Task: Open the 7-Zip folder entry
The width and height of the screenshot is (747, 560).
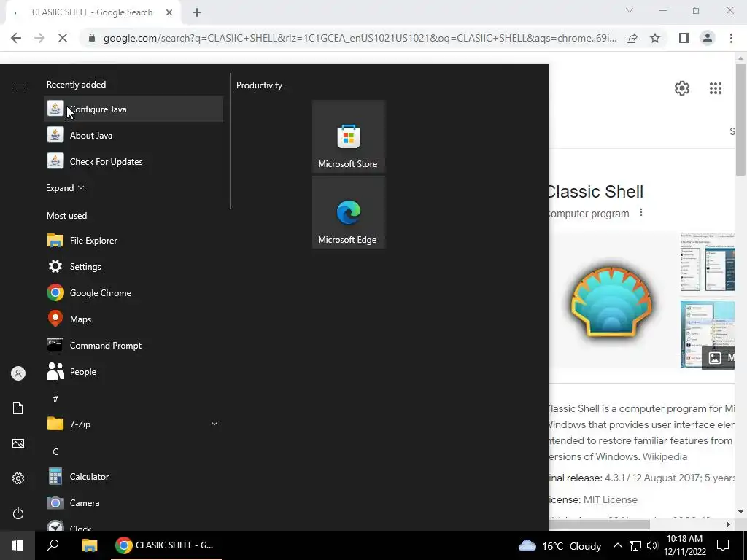Action: tap(133, 424)
